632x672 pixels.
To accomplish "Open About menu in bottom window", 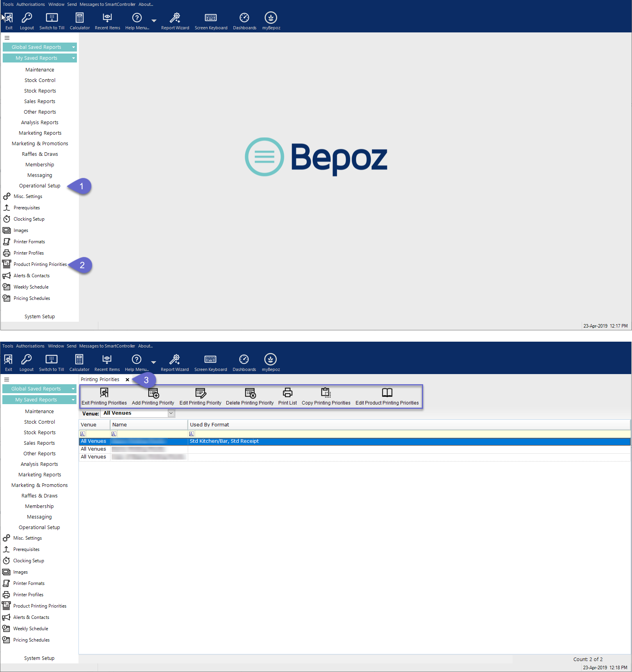I will pyautogui.click(x=146, y=346).
